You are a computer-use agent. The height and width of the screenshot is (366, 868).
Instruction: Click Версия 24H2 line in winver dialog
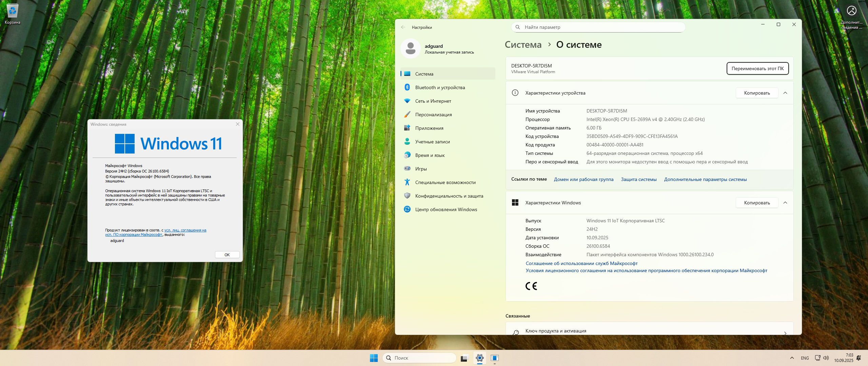137,171
